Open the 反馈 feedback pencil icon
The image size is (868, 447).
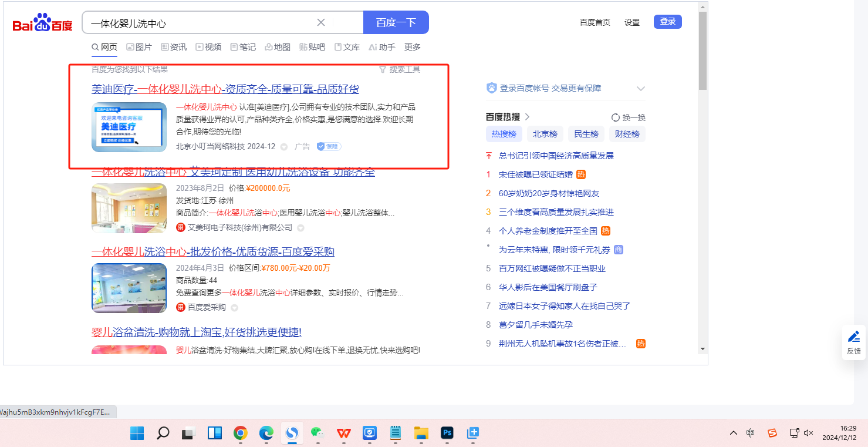[x=854, y=337]
